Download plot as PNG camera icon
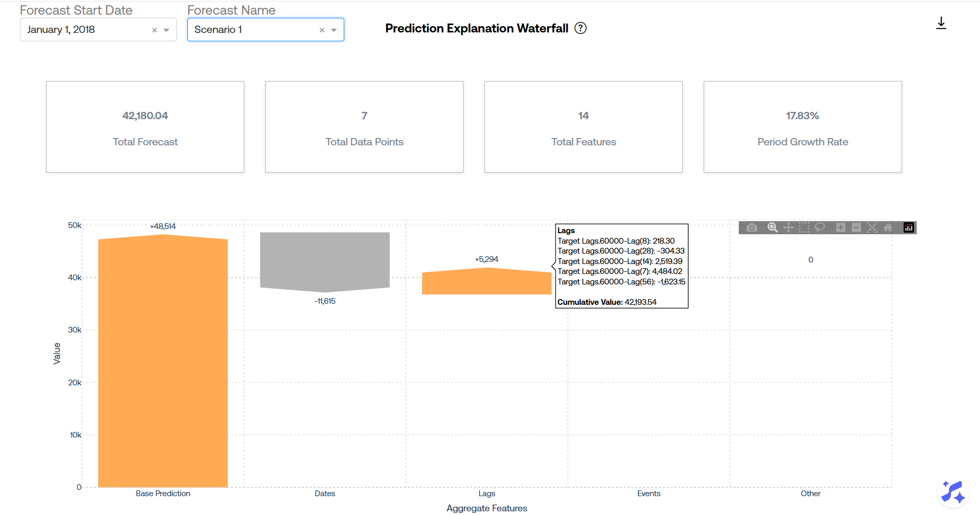This screenshot has height=515, width=980. 752,227
